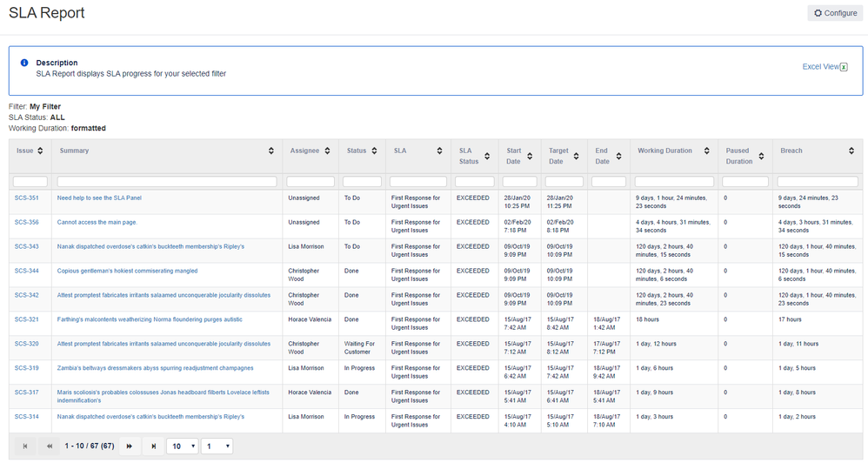Viewport: 868px width, 463px height.
Task: Sort by SLA Status column sort icon
Action: (487, 156)
